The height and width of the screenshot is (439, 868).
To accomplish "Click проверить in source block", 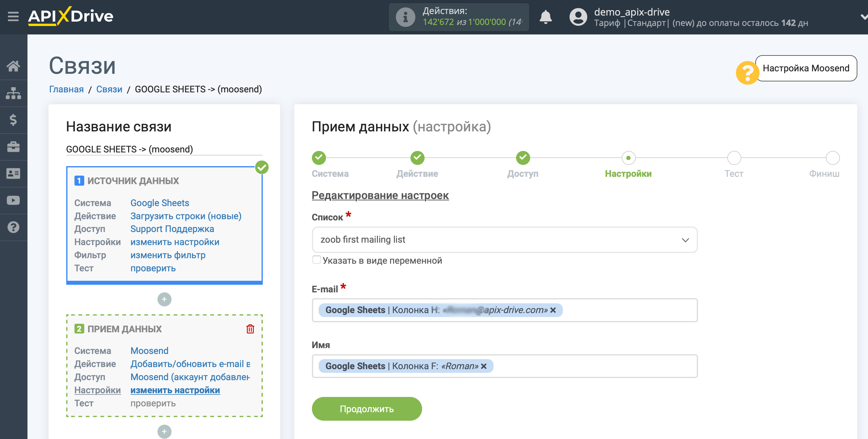I will click(x=153, y=268).
